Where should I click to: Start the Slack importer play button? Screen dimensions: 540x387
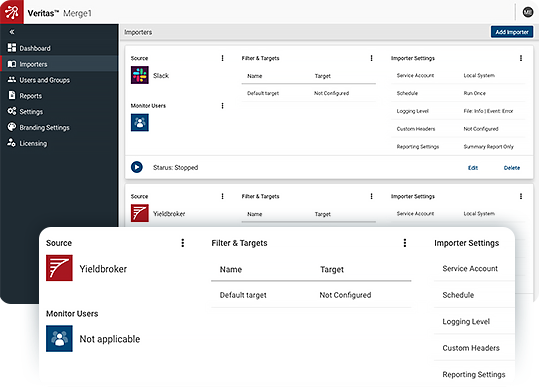(137, 167)
